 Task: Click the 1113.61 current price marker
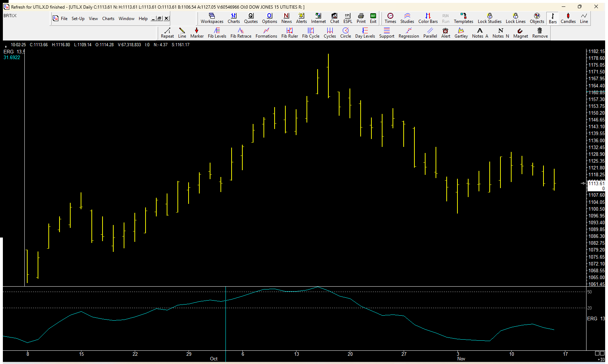click(x=596, y=183)
